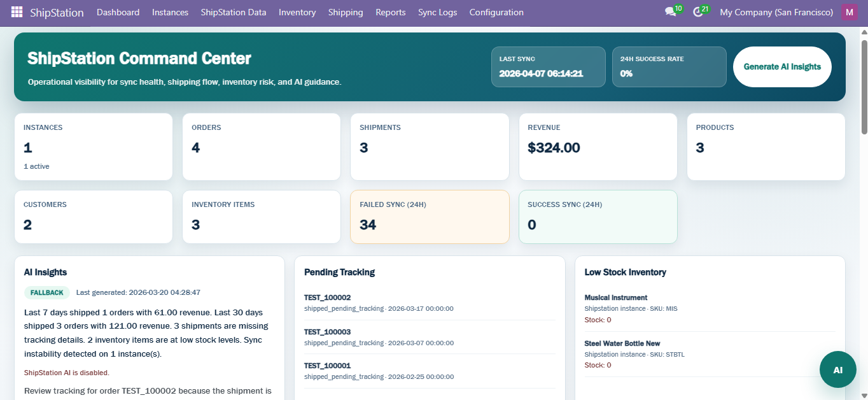The height and width of the screenshot is (400, 868).
Task: Expand the ShipStation Data menu
Action: [234, 12]
